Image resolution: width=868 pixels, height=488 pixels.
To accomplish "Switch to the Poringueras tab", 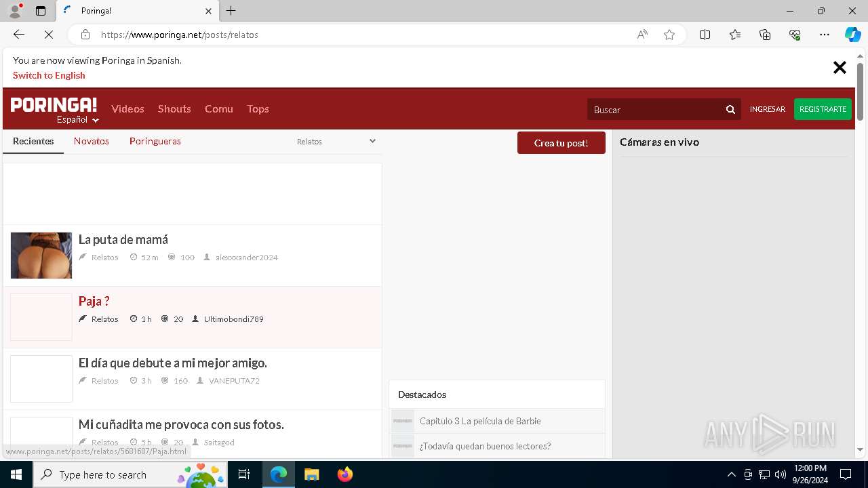I will [x=155, y=141].
